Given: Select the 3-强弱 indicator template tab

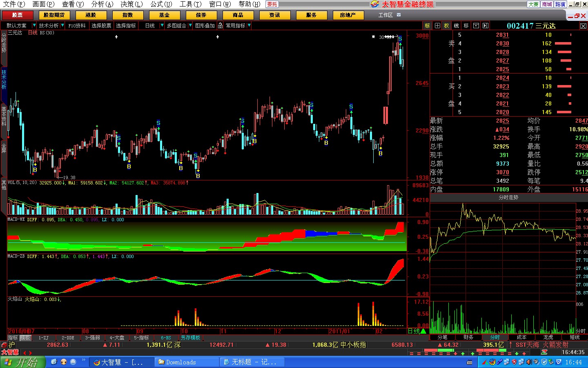Looking at the screenshot, I should click(x=93, y=338).
